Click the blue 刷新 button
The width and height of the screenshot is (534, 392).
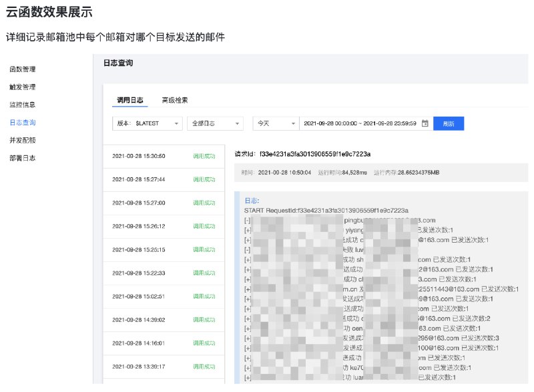(449, 123)
